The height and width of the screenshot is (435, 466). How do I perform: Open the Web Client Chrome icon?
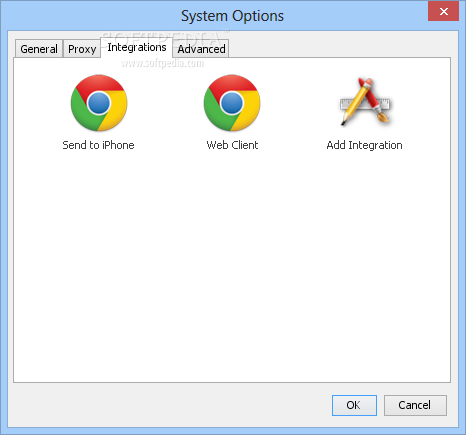[232, 103]
